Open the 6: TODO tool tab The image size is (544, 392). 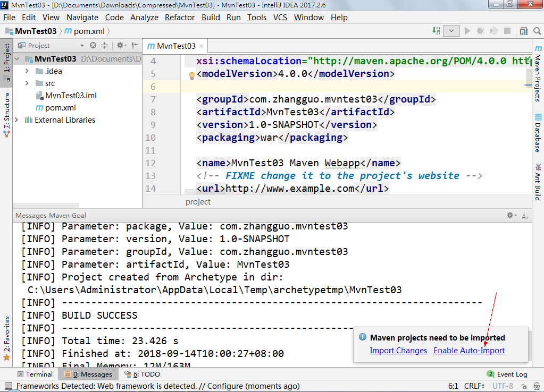[142, 374]
